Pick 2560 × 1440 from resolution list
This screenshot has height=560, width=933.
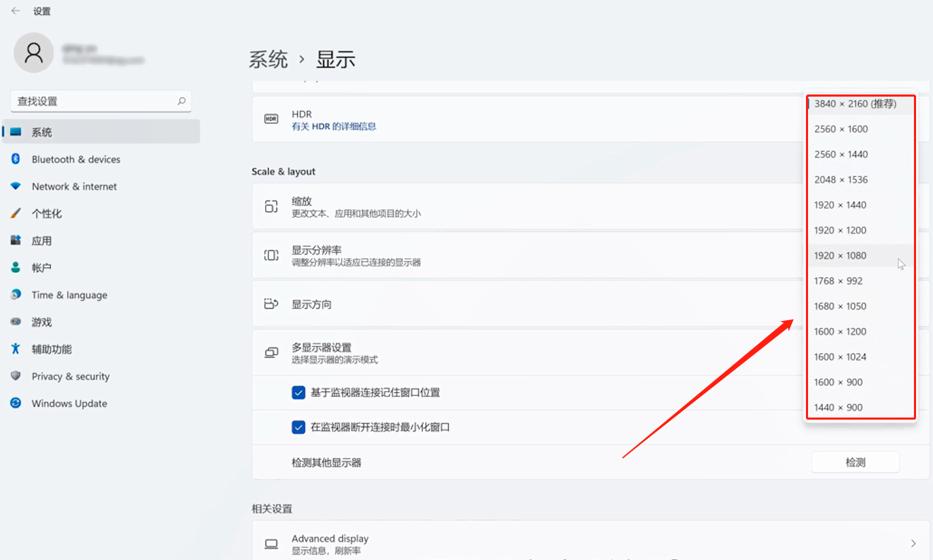tap(841, 154)
